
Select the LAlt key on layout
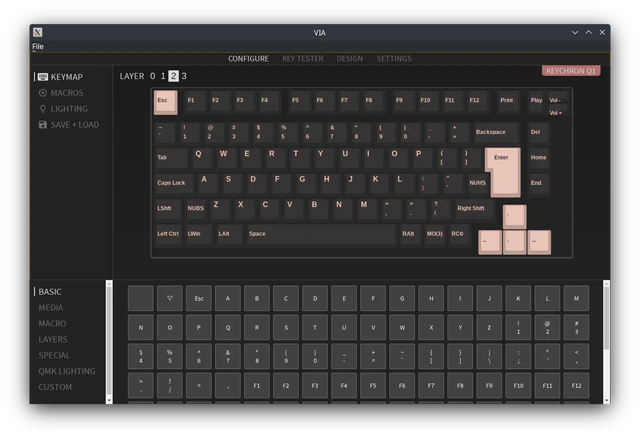pyautogui.click(x=229, y=235)
